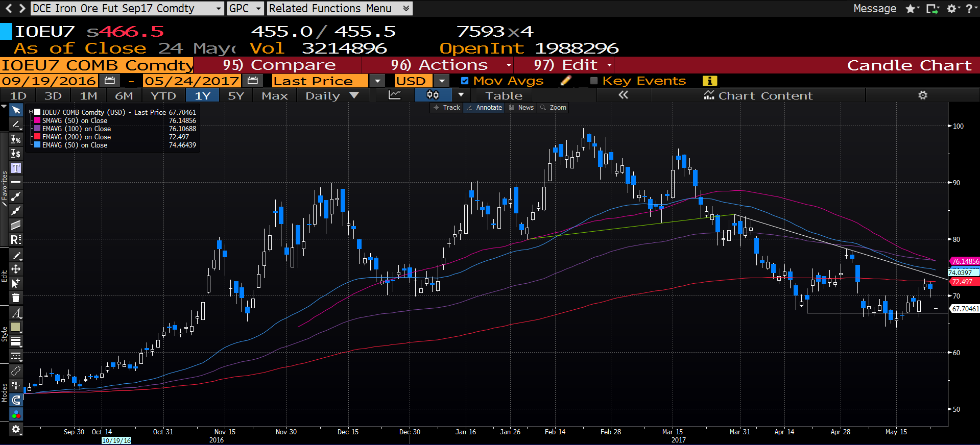
Task: Open the GPC function dropdown
Action: tap(258, 9)
